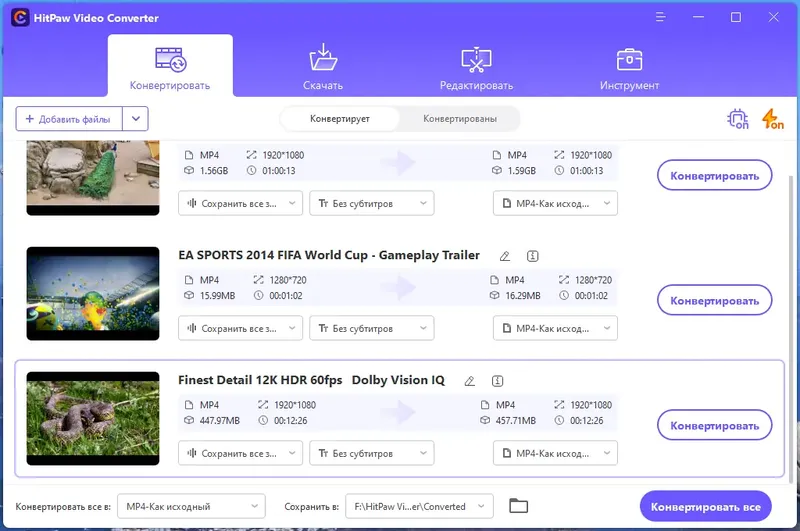Open info icon for EA SPORTS FIFA video
The height and width of the screenshot is (531, 800).
click(533, 256)
